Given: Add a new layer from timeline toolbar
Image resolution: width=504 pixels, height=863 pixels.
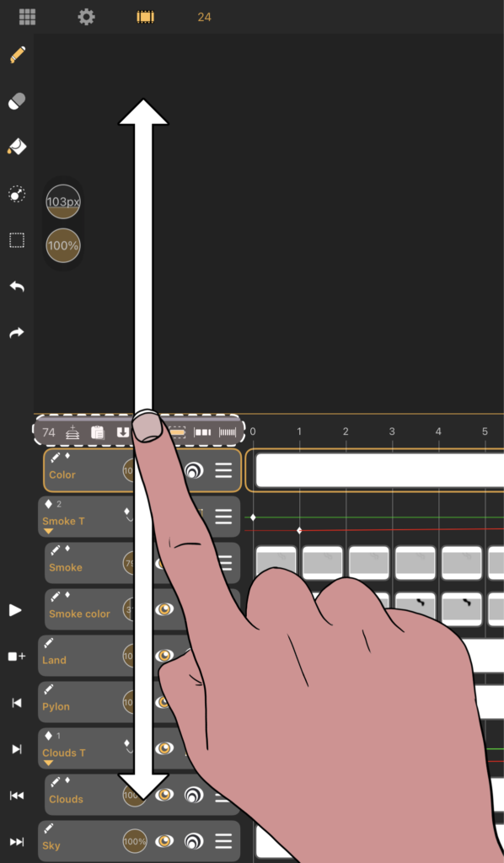Looking at the screenshot, I should click(72, 432).
